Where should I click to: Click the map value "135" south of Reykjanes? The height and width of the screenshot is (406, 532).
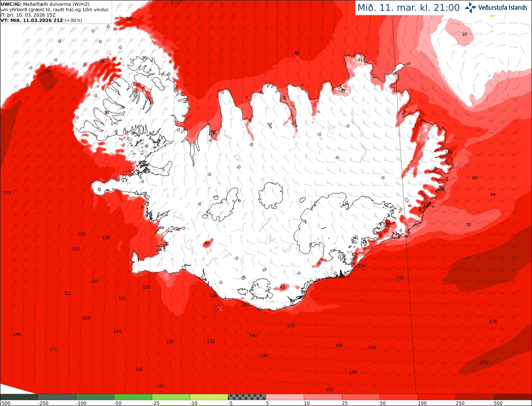(170, 342)
